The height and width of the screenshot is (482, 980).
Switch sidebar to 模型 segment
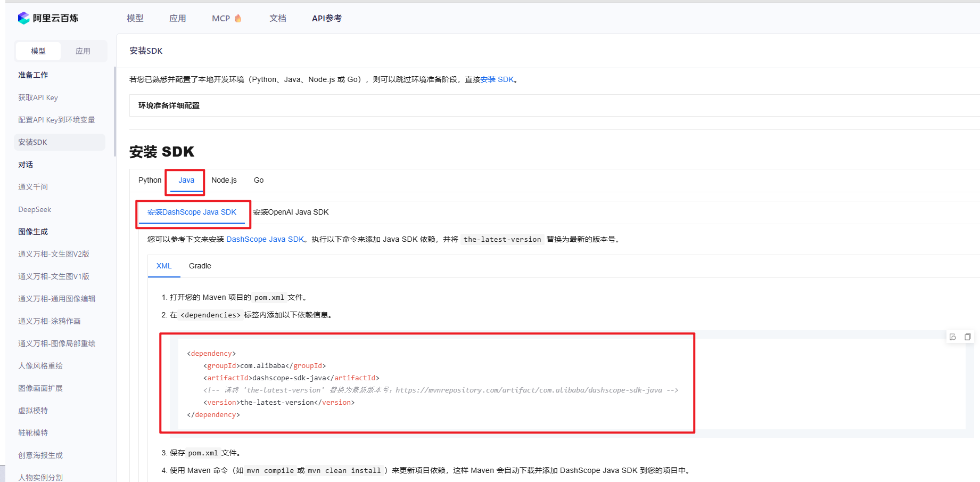coord(38,51)
